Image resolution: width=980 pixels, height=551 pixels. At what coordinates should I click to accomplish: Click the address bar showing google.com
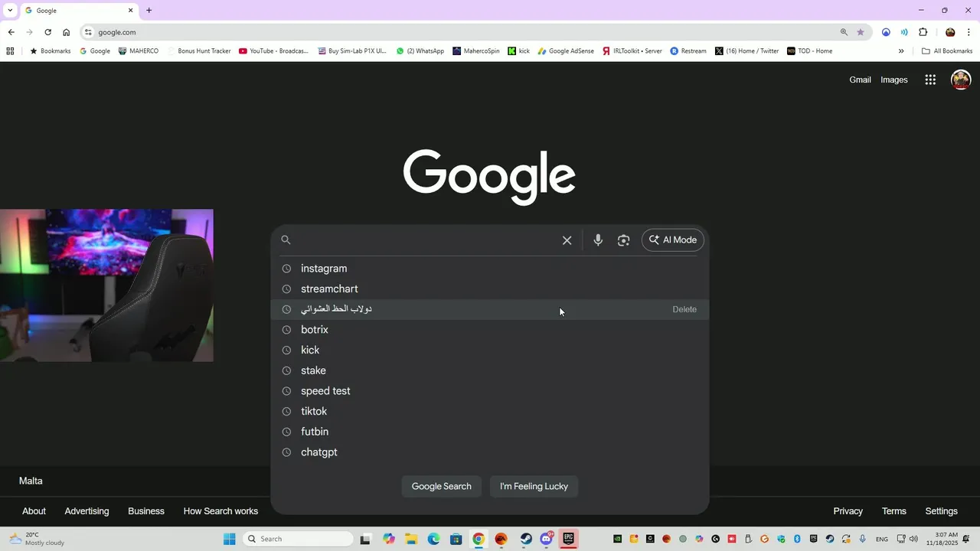click(x=459, y=32)
